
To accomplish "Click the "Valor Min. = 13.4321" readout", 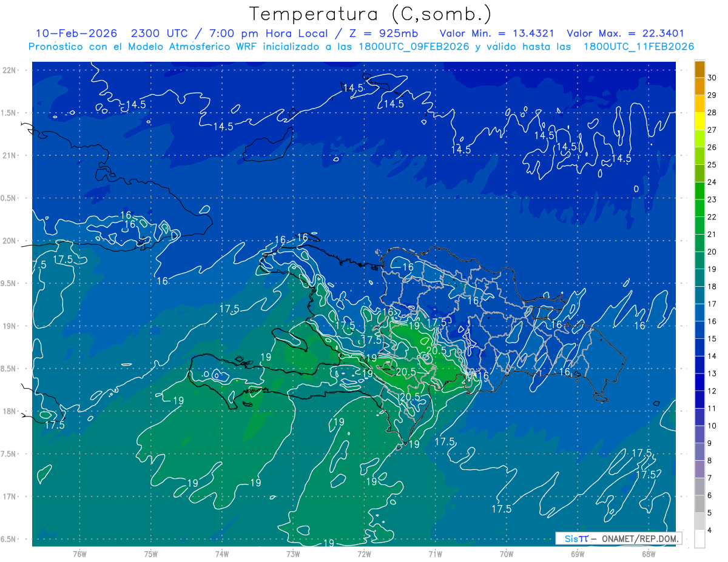I will pyautogui.click(x=497, y=34).
